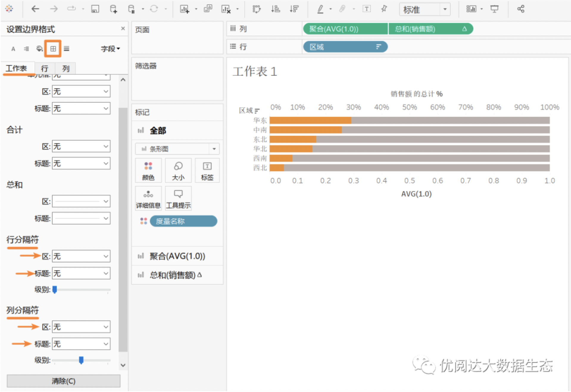Close the format borders pane
This screenshot has width=571, height=392.
click(123, 29)
